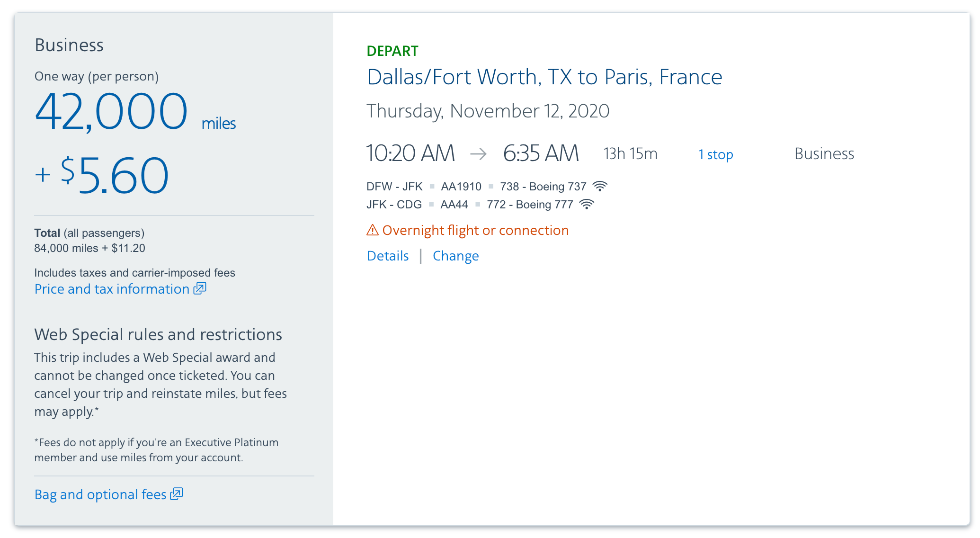
Task: Click the 42,000 miles price
Action: (x=112, y=112)
